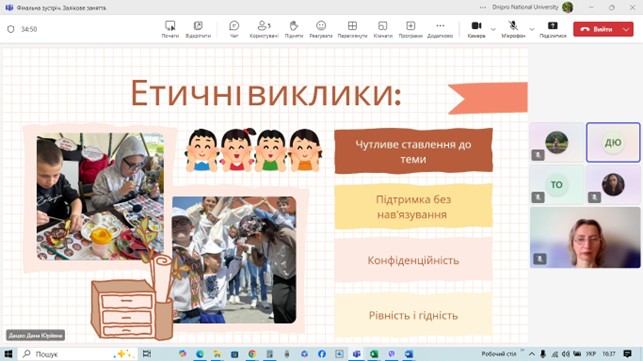
Task: Select dark-haired woman's avatar participant tile
Action: point(613,185)
